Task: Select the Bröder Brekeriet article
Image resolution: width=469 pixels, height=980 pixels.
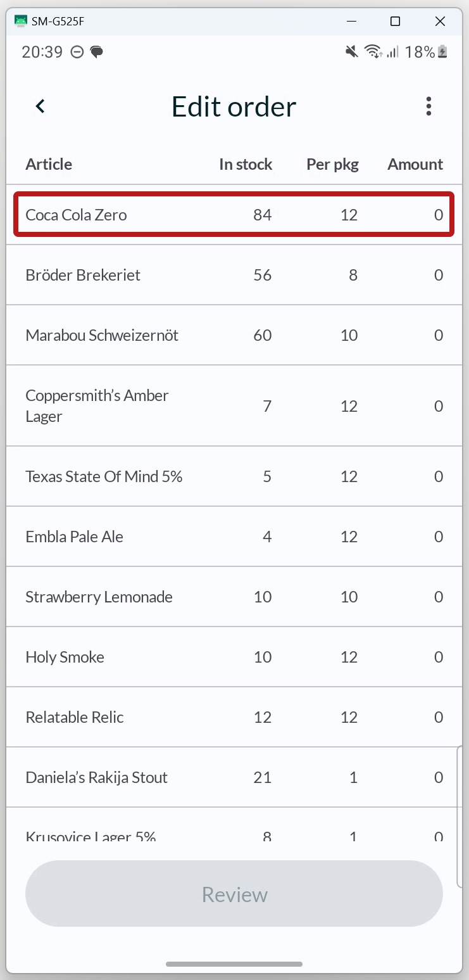Action: coord(83,275)
